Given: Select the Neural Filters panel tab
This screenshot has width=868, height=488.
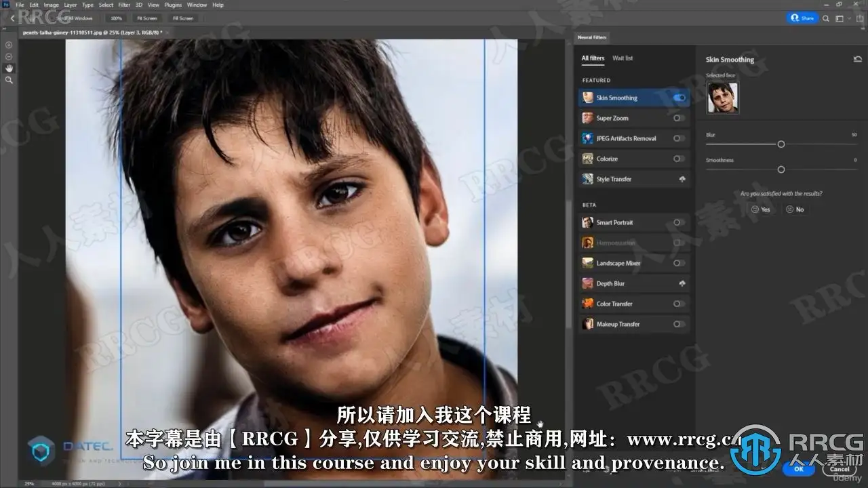Looking at the screenshot, I should point(592,37).
